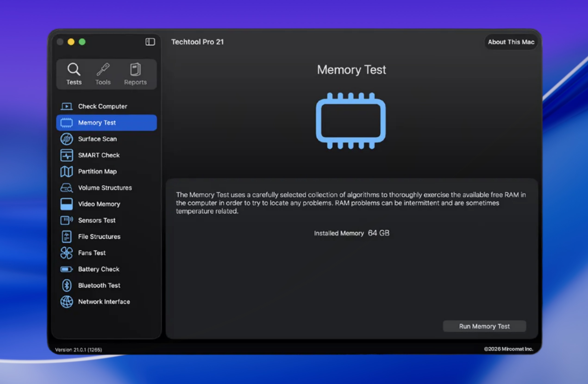Viewport: 588px width, 384px height.
Task: Choose Surface Scan from the sidebar
Action: [106, 139]
